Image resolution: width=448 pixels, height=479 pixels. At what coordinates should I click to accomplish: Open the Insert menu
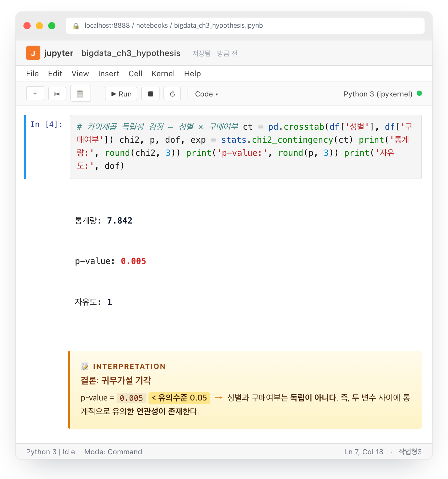(109, 74)
